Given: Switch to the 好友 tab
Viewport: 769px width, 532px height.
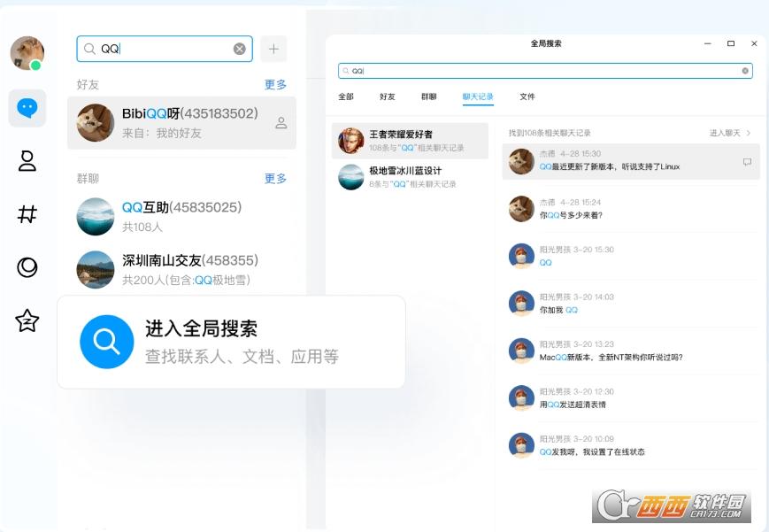Looking at the screenshot, I should click(x=388, y=96).
